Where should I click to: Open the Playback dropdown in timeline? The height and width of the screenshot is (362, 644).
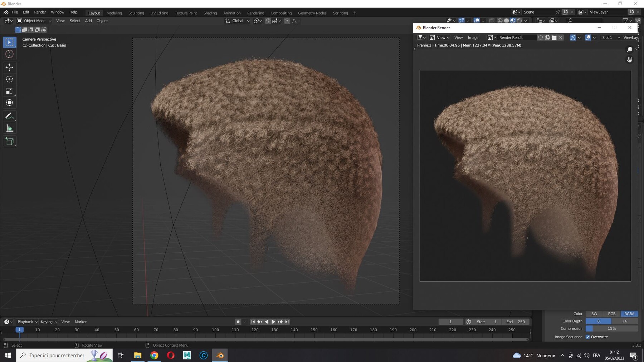coord(27,322)
